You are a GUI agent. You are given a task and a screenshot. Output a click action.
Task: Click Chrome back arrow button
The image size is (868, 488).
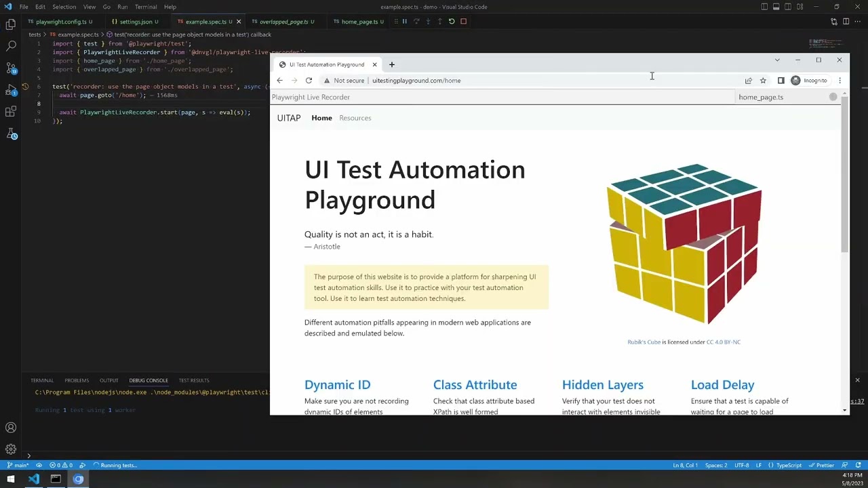tap(279, 81)
